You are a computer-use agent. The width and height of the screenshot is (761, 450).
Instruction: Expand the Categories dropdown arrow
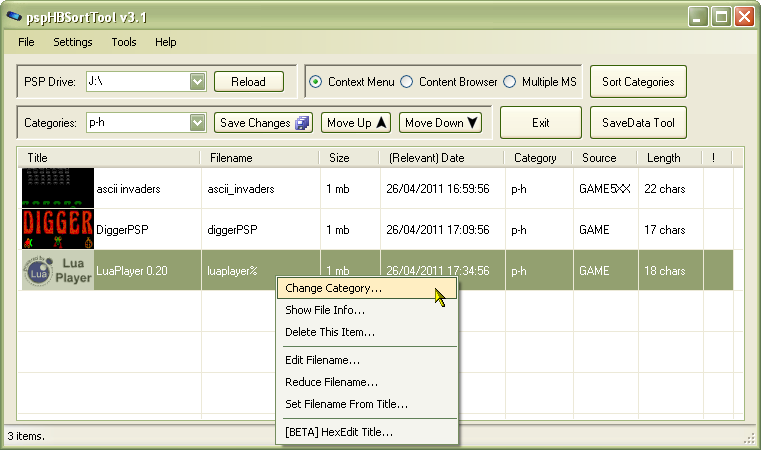coord(197,123)
